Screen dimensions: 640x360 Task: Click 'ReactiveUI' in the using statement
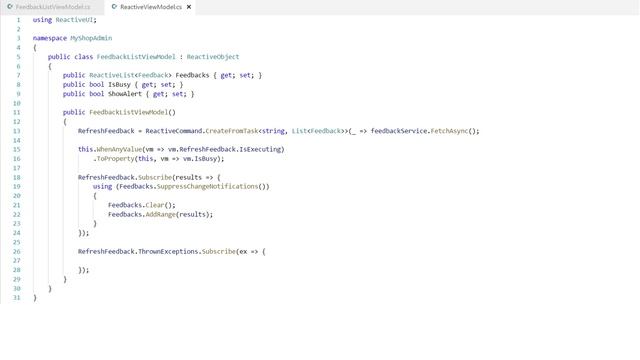[74, 20]
